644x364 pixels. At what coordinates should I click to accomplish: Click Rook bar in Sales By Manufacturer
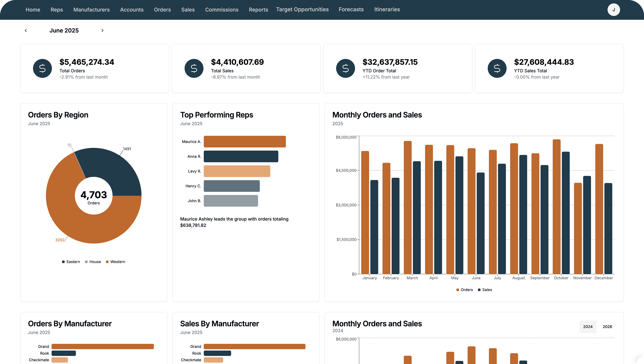coord(217,353)
